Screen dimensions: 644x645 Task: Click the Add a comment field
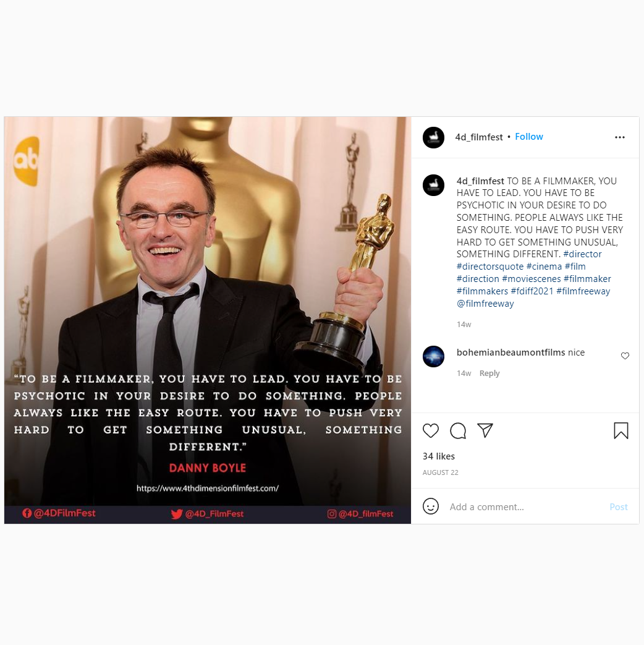[527, 507]
